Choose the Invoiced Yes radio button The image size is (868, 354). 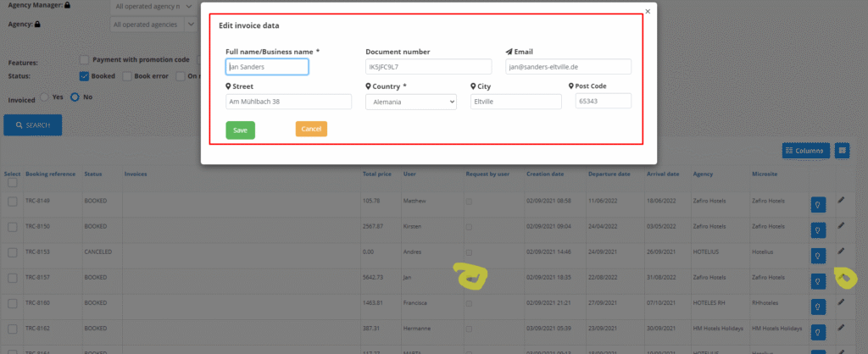pos(45,98)
